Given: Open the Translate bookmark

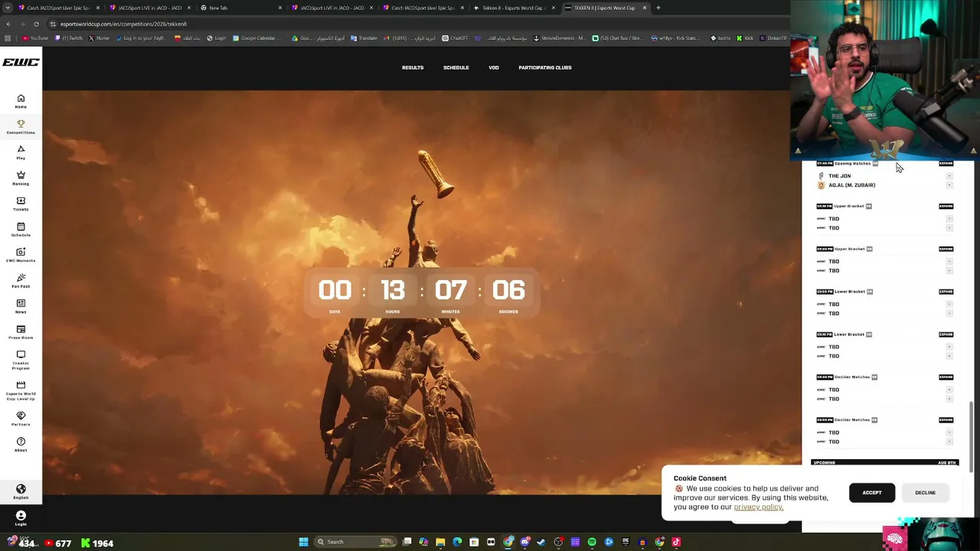Looking at the screenshot, I should [364, 38].
